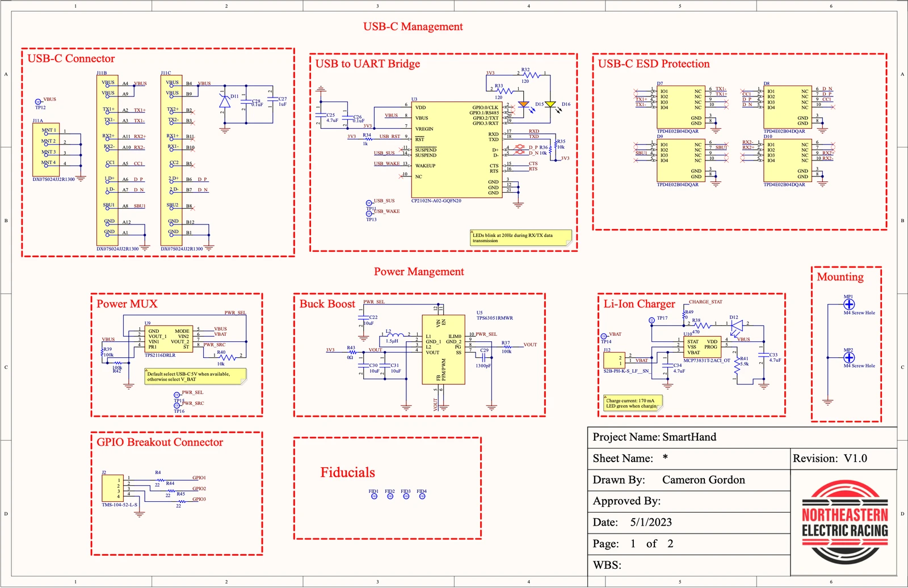Viewport: 908px width, 588px height.
Task: Click the J11B USB-C connector block
Action: [107, 160]
